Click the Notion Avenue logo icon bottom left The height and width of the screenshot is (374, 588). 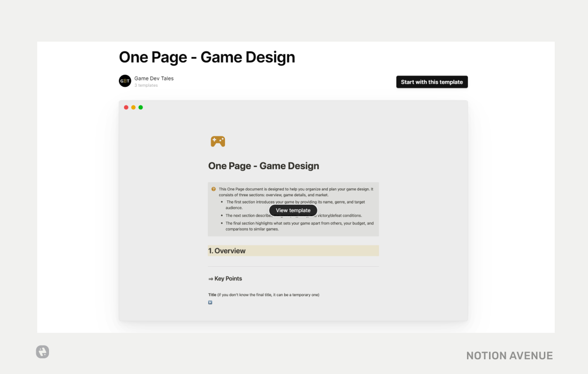tap(42, 352)
